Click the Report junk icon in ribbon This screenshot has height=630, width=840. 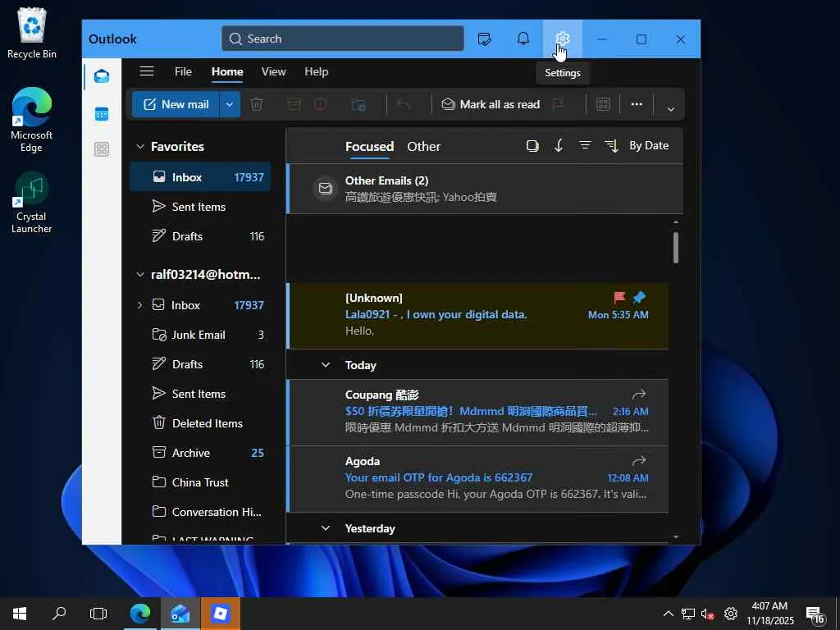click(321, 104)
